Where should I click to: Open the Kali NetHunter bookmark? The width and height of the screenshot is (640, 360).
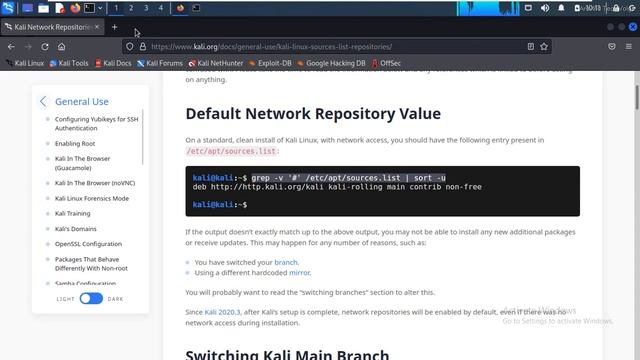coord(216,63)
